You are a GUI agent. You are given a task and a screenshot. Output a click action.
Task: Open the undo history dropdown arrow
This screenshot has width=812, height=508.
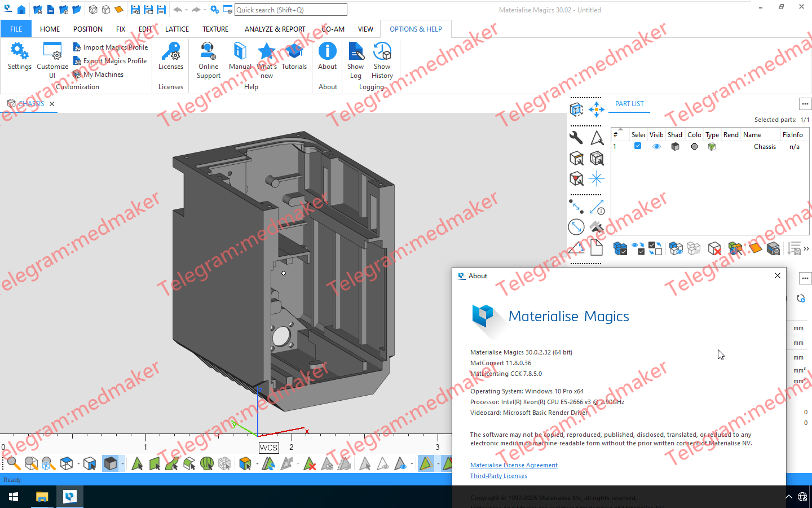tap(187, 10)
